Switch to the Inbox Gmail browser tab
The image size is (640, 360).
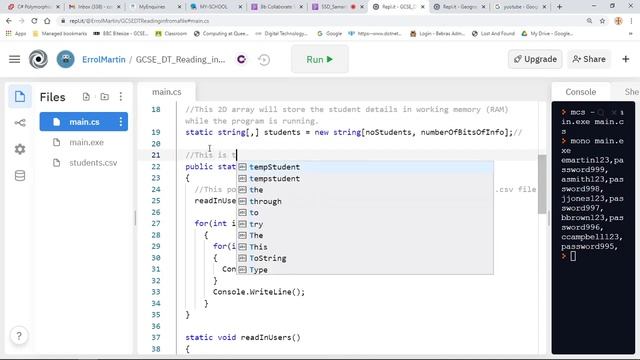pos(94,7)
